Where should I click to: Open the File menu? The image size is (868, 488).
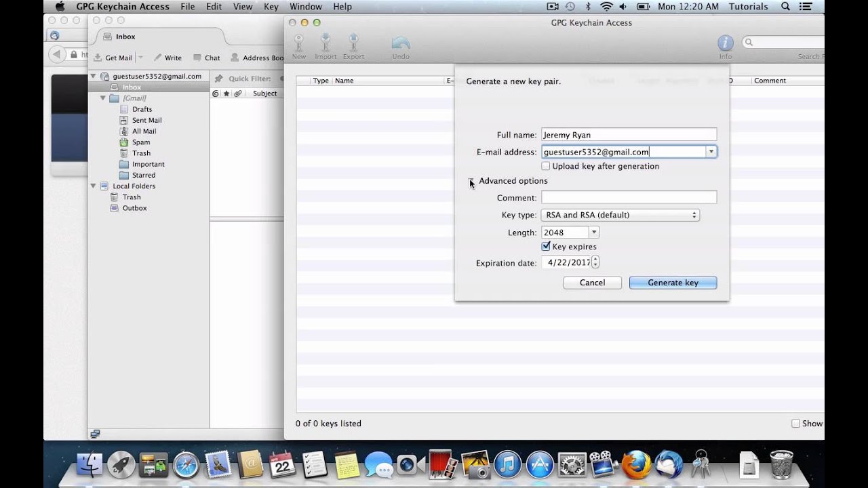click(187, 7)
